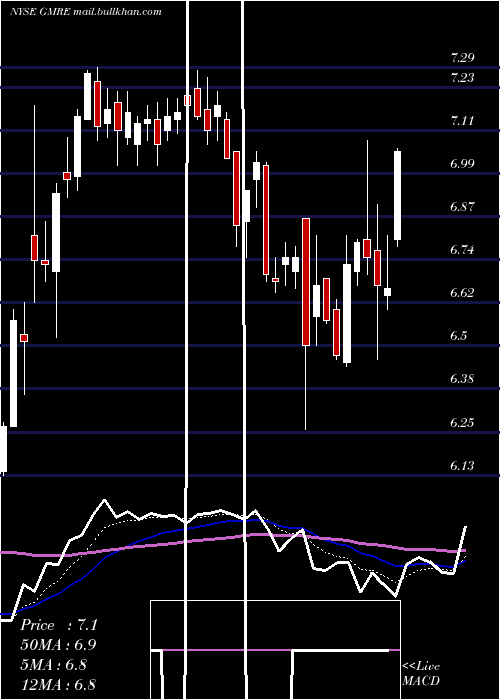Select the 6.13 price axis label

point(462,465)
